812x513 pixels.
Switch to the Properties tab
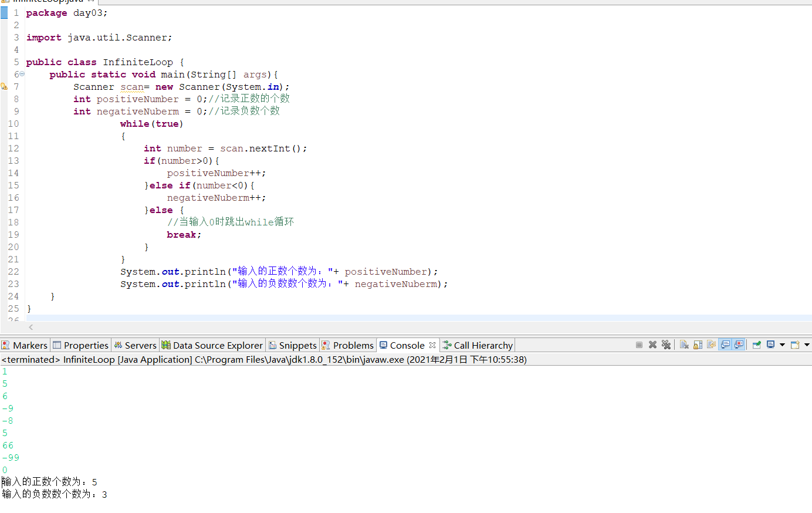tap(80, 345)
